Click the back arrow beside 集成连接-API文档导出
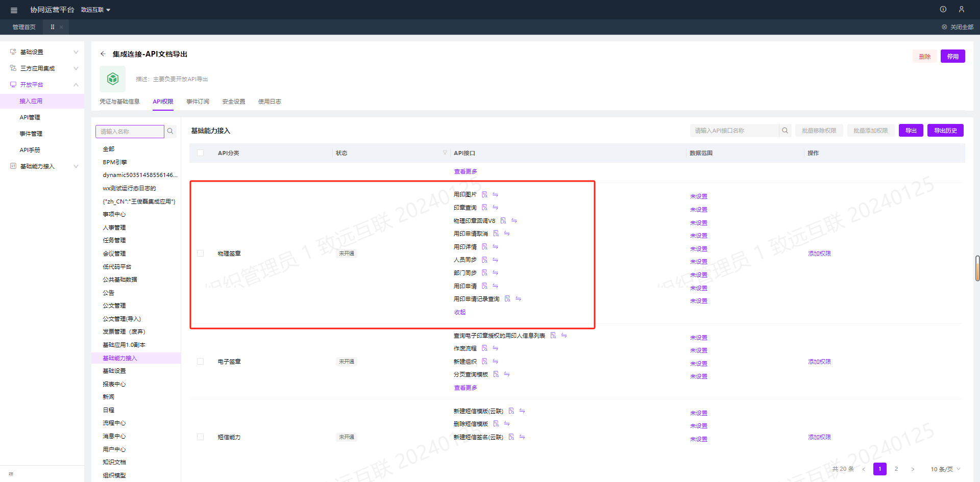The height and width of the screenshot is (482, 980). tap(103, 54)
